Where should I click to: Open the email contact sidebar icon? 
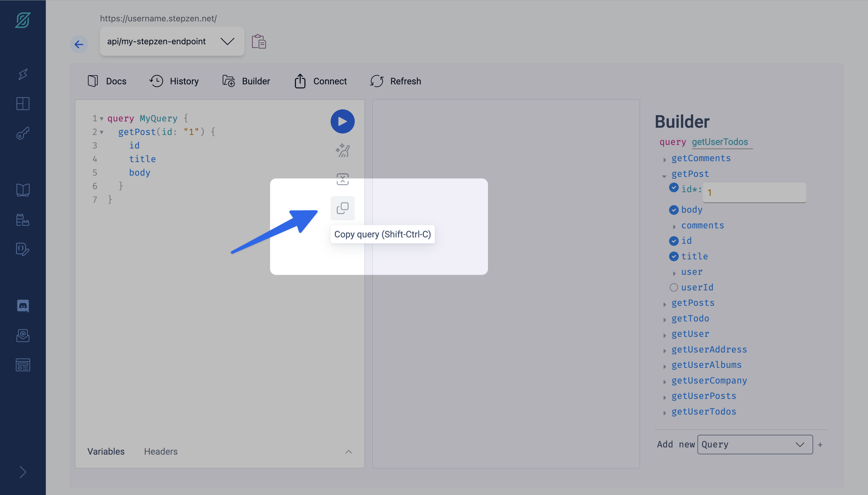coord(23,336)
